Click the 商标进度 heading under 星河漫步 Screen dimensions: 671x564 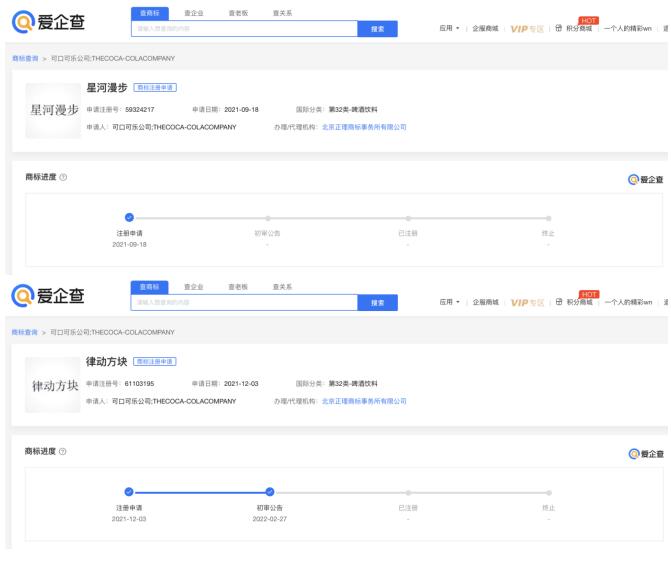(x=41, y=177)
